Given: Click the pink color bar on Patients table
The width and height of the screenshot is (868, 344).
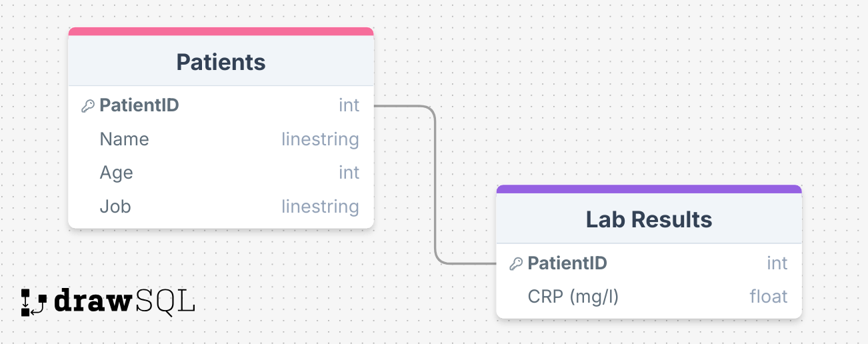Looking at the screenshot, I should [x=221, y=31].
